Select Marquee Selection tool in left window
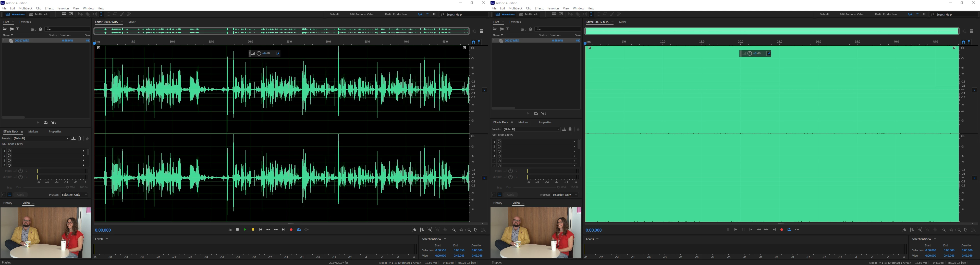This screenshot has width=980, height=265. pyautogui.click(x=108, y=15)
